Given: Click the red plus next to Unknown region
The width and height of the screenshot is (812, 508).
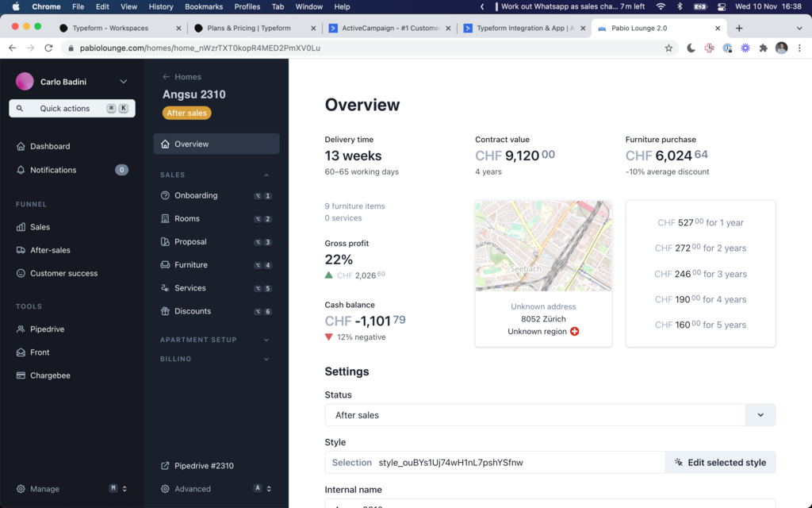Looking at the screenshot, I should pos(575,331).
